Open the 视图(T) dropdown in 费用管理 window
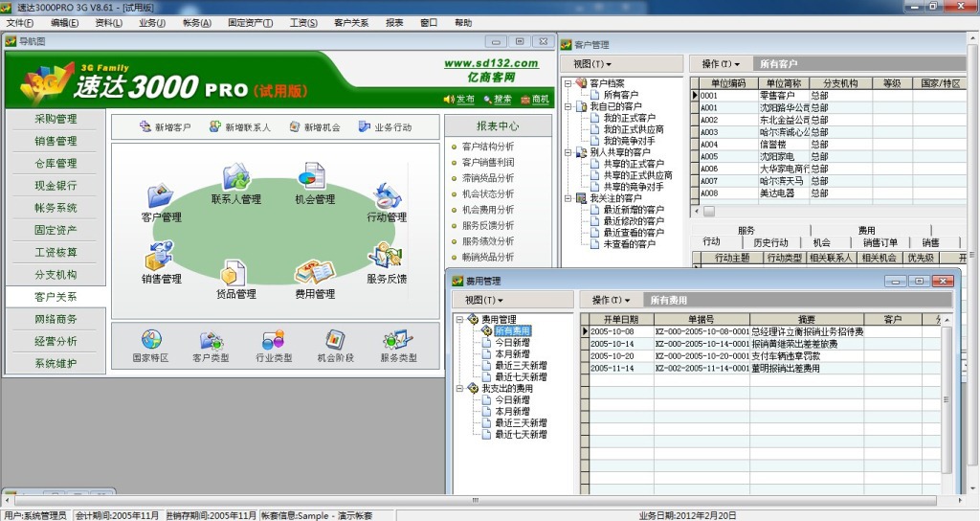This screenshot has height=521, width=980. tap(483, 300)
